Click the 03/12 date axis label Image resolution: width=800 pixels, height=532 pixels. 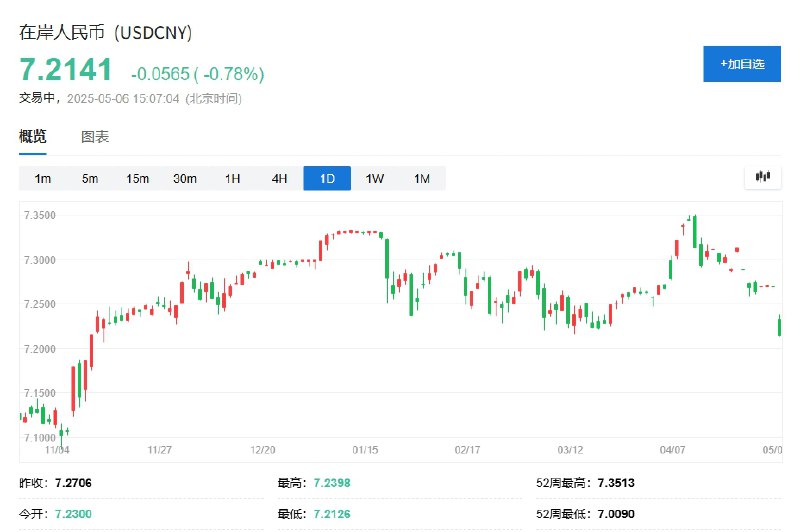click(x=570, y=450)
